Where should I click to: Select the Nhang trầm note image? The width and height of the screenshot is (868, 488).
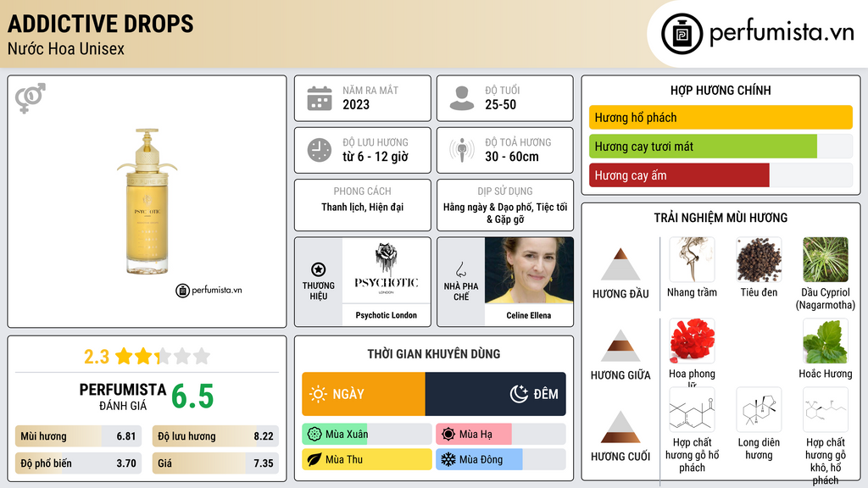point(692,259)
